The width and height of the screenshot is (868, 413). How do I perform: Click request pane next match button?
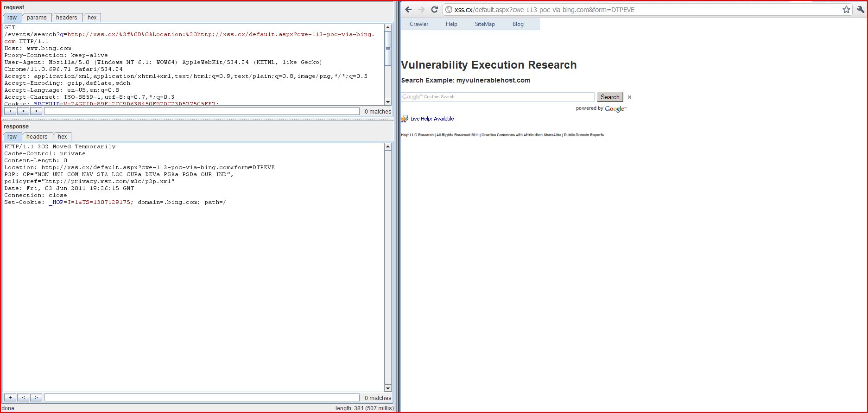(x=36, y=111)
